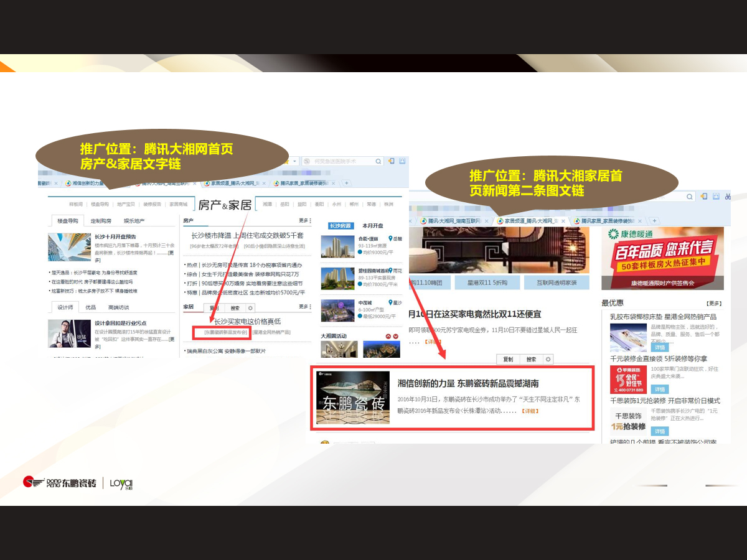Click the 东鹏瓷砖新品发布会 text link
747x560 pixels.
[225, 332]
